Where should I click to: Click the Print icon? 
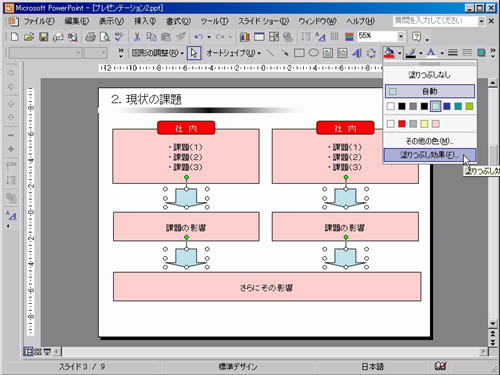tap(90, 36)
